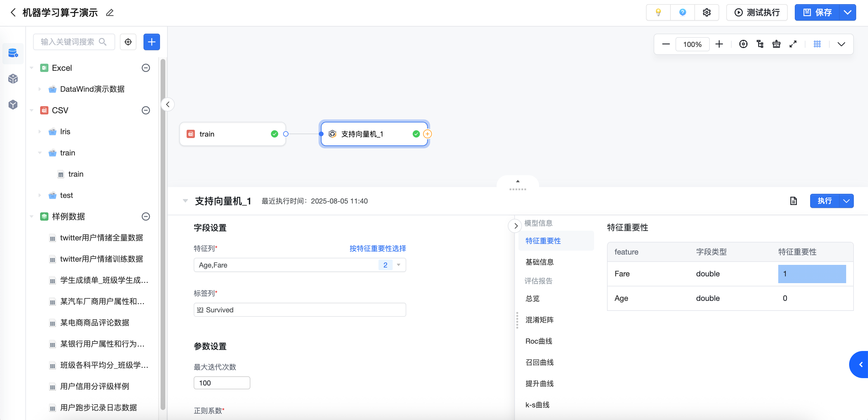
Task: Zoom out the canvas with minus icon
Action: click(666, 44)
